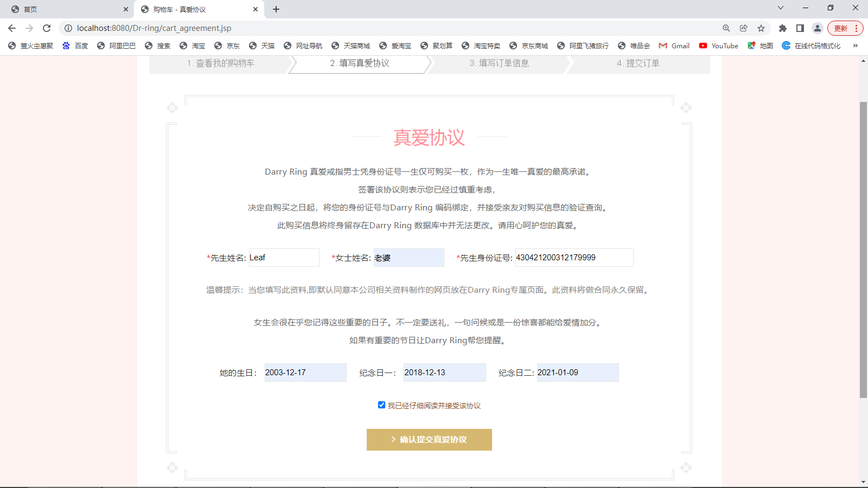Edit the 先生身份证号 field
Screen dimensions: 868x488
coord(574,258)
